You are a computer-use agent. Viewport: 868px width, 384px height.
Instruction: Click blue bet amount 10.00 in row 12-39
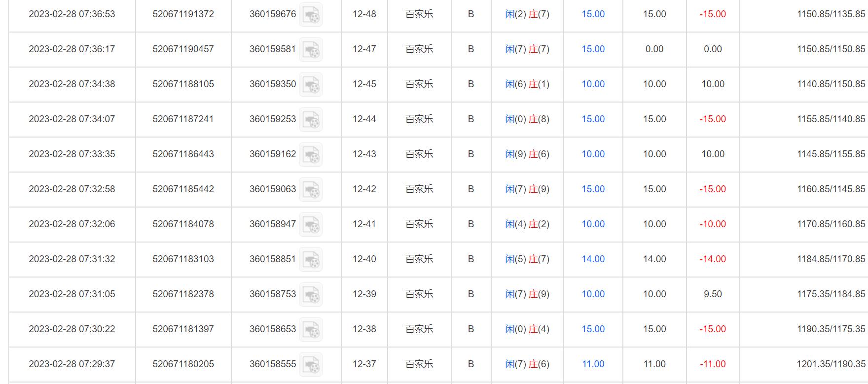pos(593,294)
